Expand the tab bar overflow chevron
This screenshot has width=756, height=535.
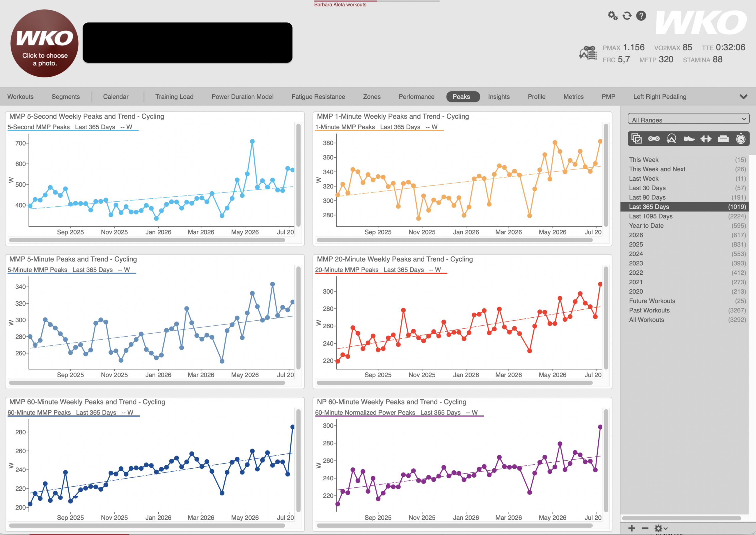743,97
